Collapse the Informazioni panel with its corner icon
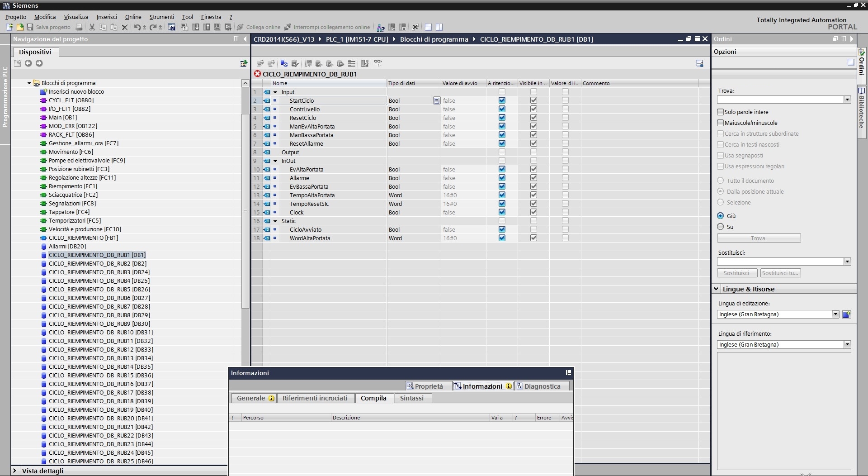The width and height of the screenshot is (868, 476). (568, 373)
